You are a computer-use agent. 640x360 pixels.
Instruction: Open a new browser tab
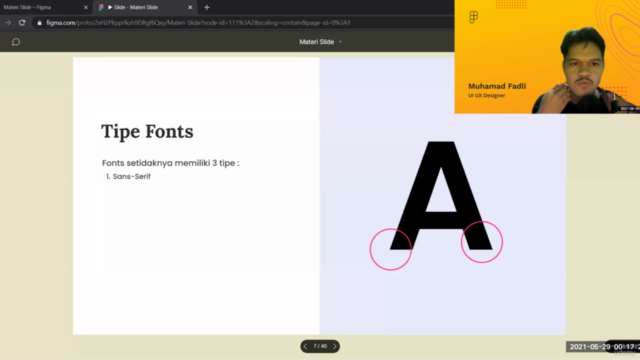pyautogui.click(x=207, y=7)
